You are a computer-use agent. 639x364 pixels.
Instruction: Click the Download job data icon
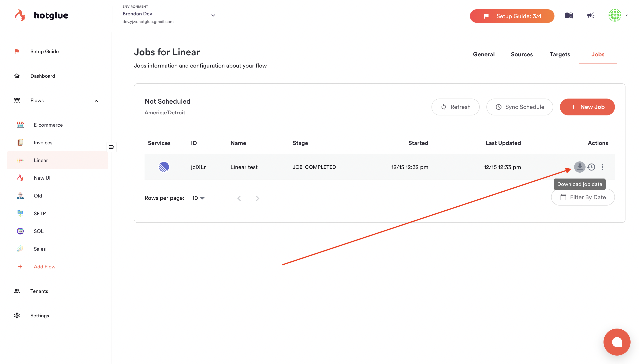point(579,167)
